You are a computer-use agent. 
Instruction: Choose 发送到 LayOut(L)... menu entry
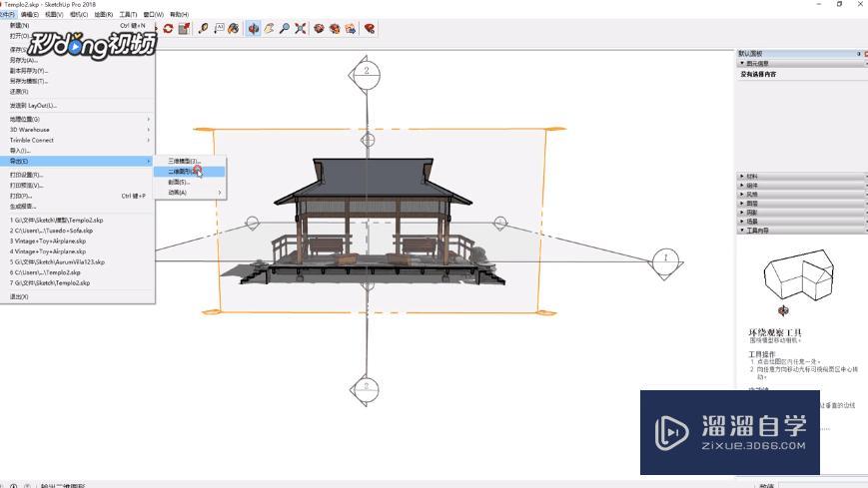(x=78, y=105)
